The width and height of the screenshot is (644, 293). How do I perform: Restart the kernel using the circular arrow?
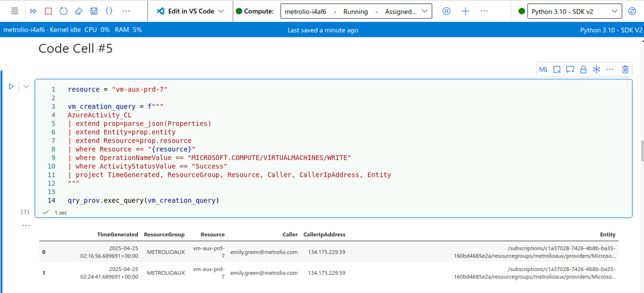coord(63,11)
